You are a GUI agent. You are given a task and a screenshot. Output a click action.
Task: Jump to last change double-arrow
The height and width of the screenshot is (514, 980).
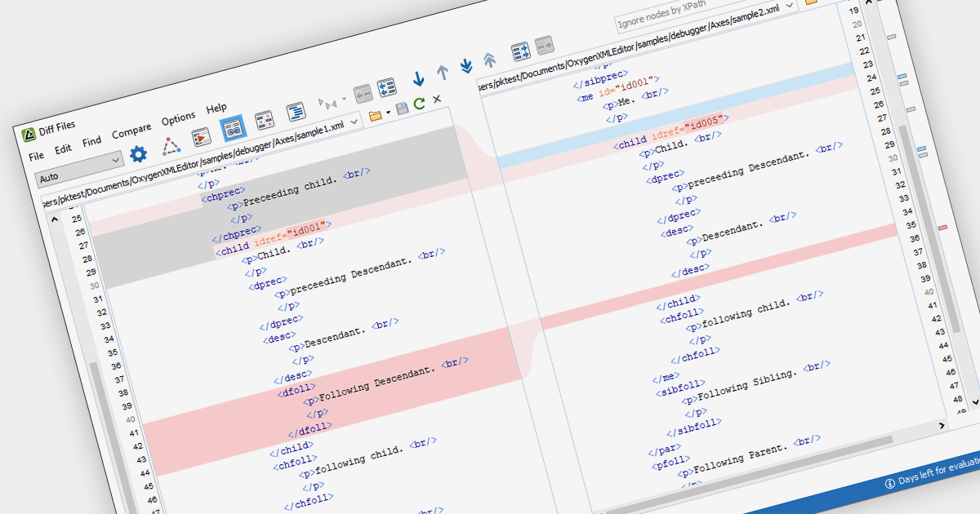pyautogui.click(x=465, y=67)
